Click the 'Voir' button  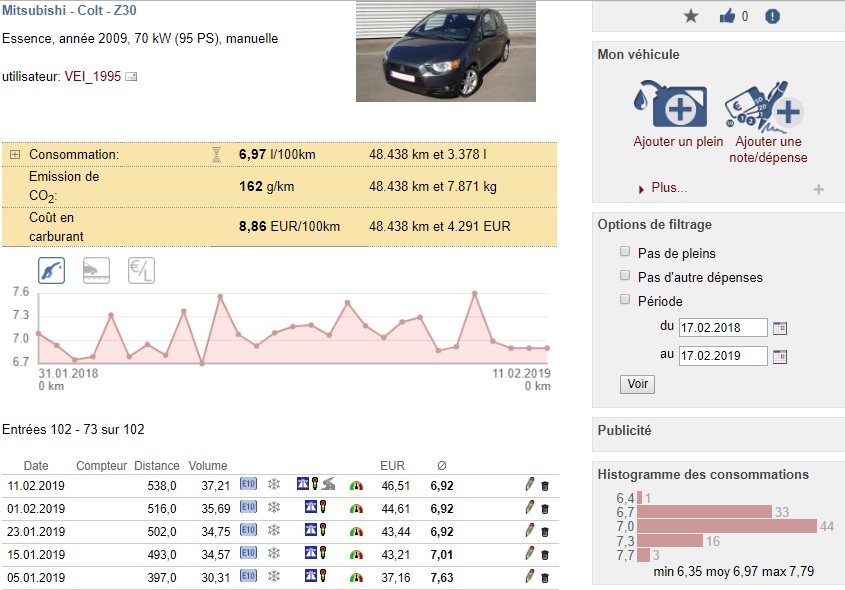click(x=638, y=384)
